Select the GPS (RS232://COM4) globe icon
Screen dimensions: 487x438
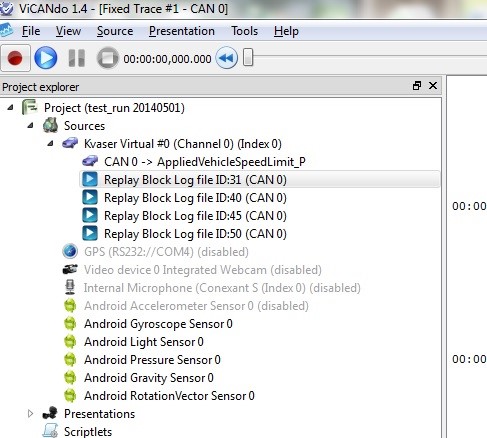click(70, 251)
